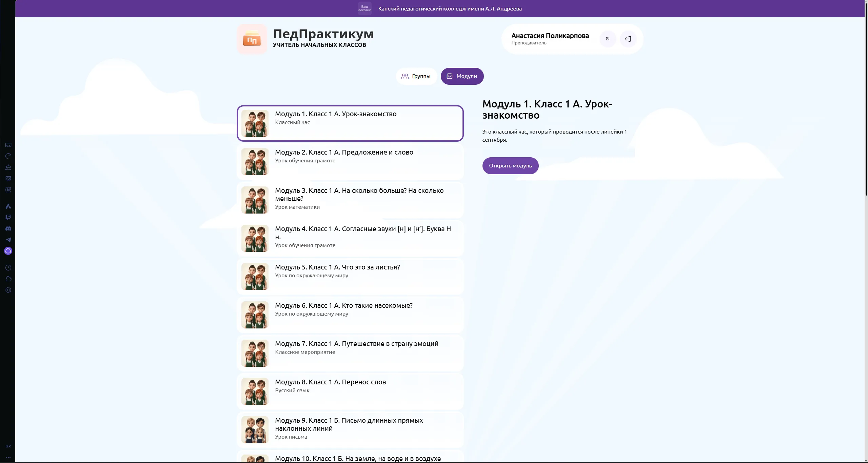Open browser Settings gear icon in sidebar
This screenshot has width=868, height=463.
(8, 290)
